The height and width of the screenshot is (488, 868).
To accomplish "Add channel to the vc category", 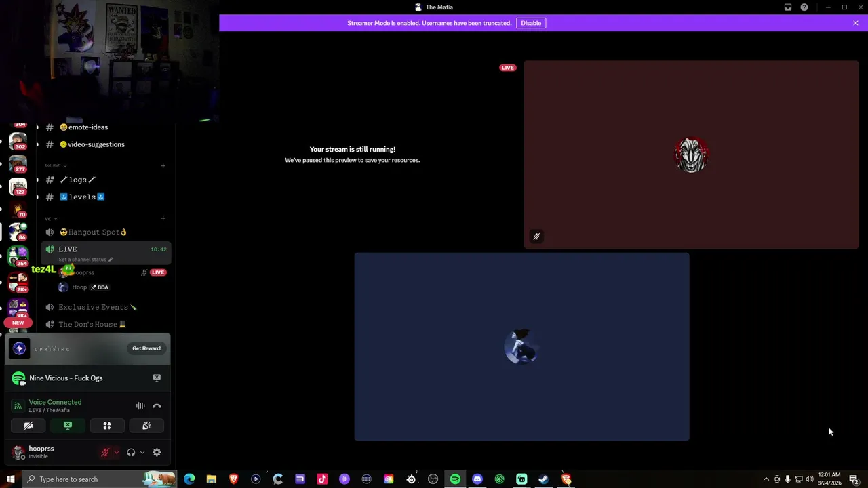I will [x=163, y=218].
